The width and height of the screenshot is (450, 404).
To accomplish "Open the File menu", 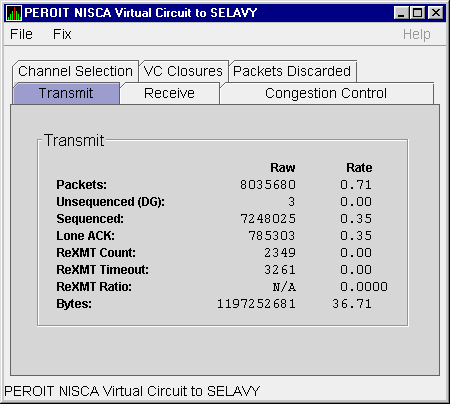I will pyautogui.click(x=21, y=34).
